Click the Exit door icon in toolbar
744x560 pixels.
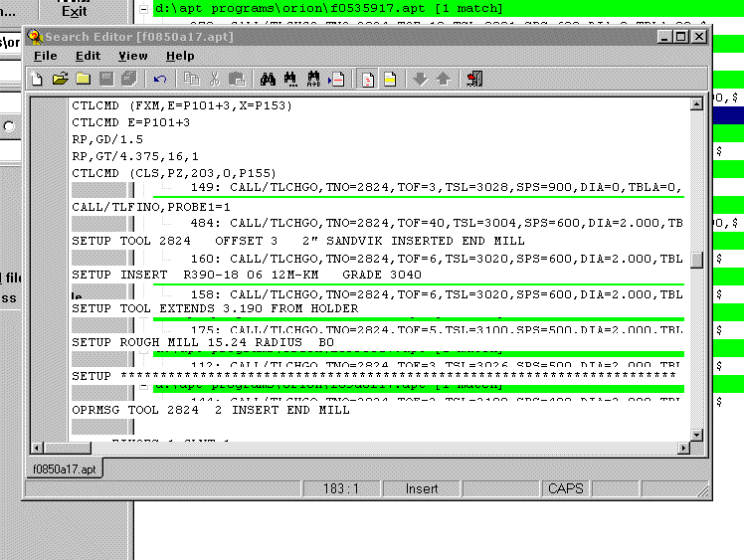point(473,79)
